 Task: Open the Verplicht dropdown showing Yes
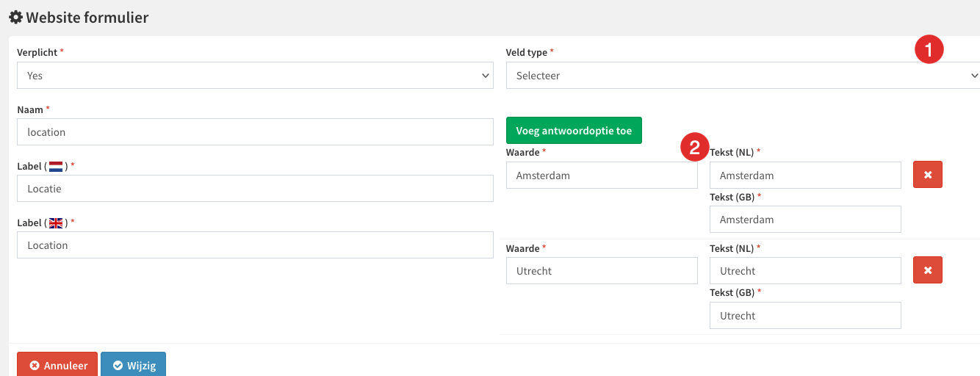[x=255, y=75]
